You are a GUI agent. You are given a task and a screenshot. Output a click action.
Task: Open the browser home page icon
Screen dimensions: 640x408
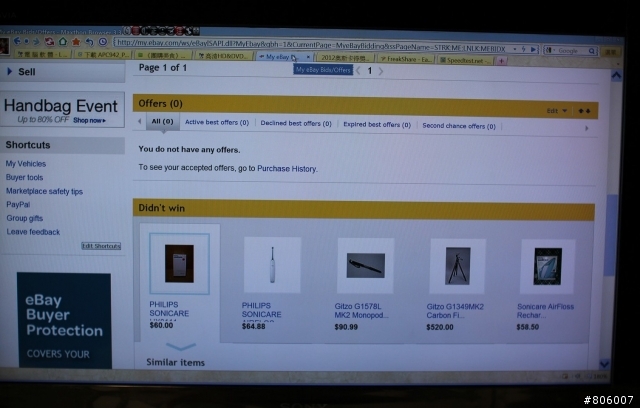(63, 41)
